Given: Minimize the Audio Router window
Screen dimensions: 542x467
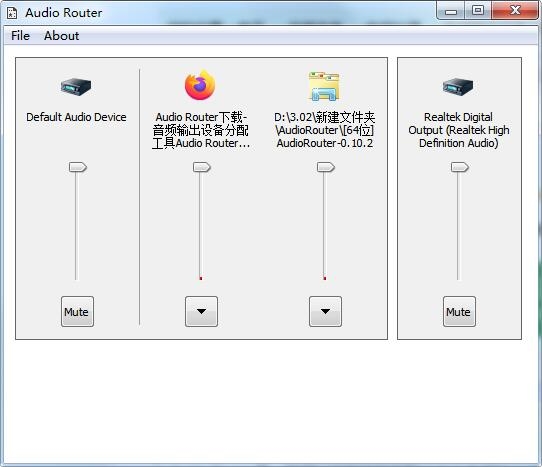Looking at the screenshot, I should click(451, 11).
